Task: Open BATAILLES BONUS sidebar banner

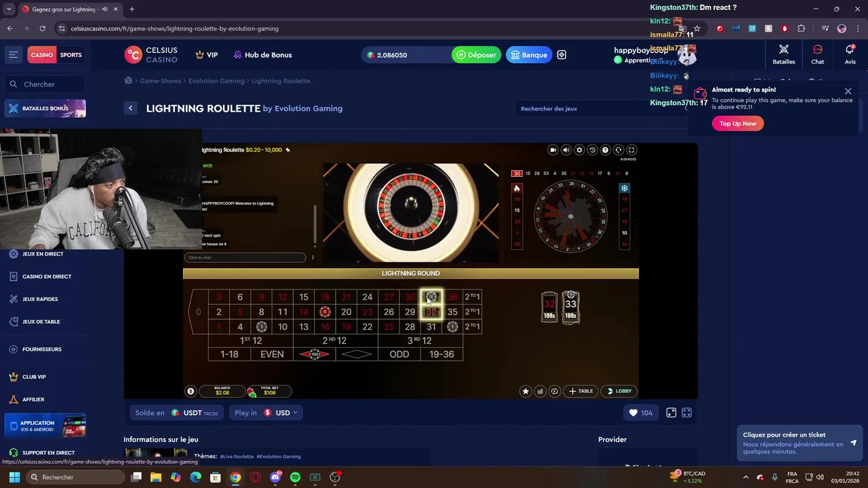Action: 45,108
